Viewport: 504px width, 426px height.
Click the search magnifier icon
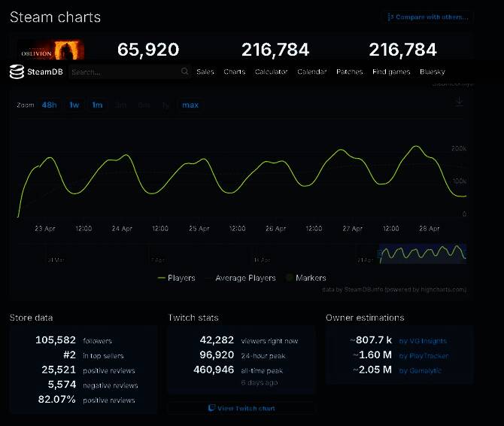tap(185, 72)
